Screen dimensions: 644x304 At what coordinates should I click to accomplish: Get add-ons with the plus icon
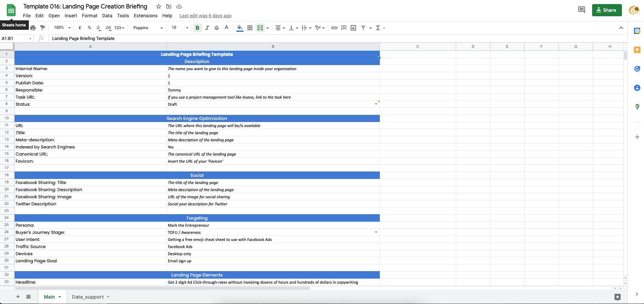(x=637, y=137)
